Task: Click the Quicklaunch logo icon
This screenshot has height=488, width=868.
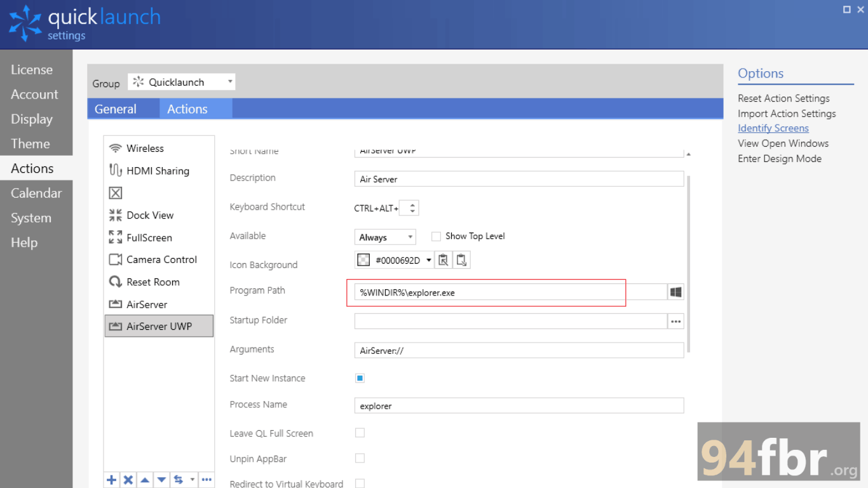Action: pos(25,24)
